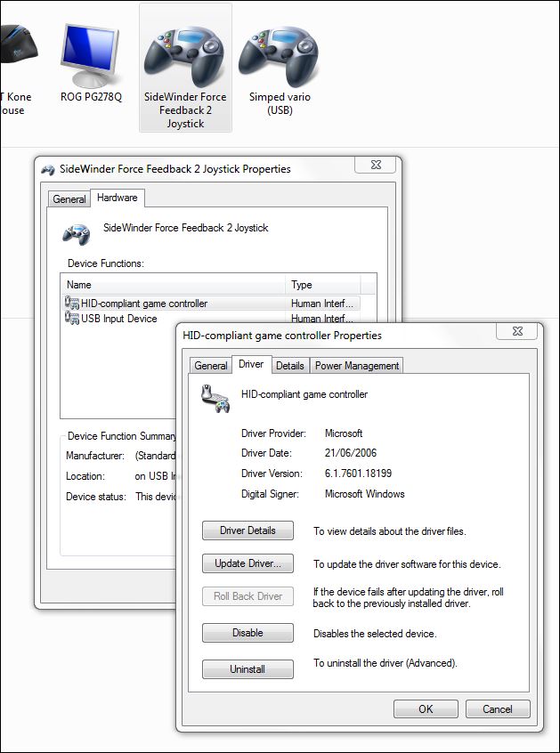This screenshot has width=560, height=753.
Task: Click the Type column header
Action: tap(323, 285)
